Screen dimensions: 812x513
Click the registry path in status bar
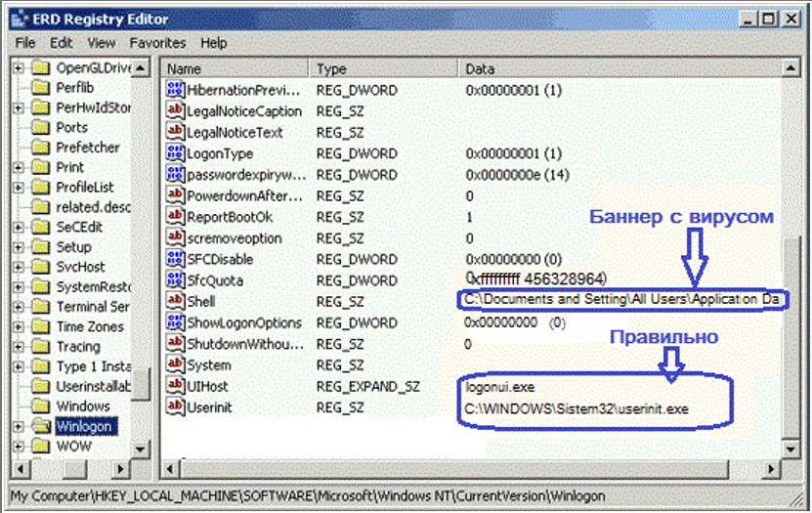(x=308, y=496)
